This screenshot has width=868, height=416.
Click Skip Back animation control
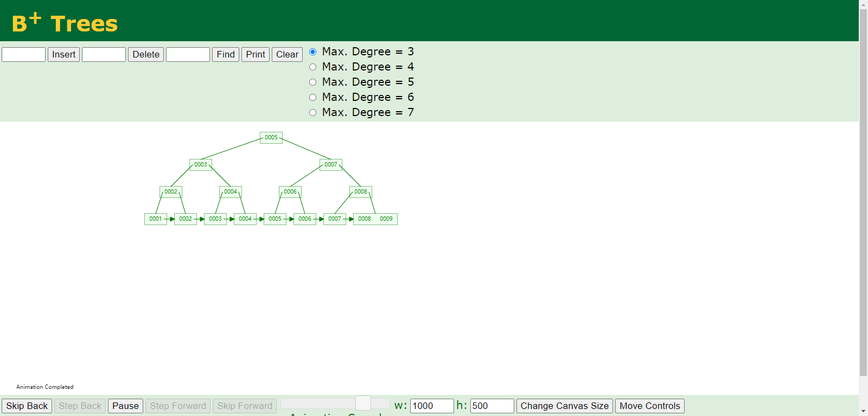27,406
